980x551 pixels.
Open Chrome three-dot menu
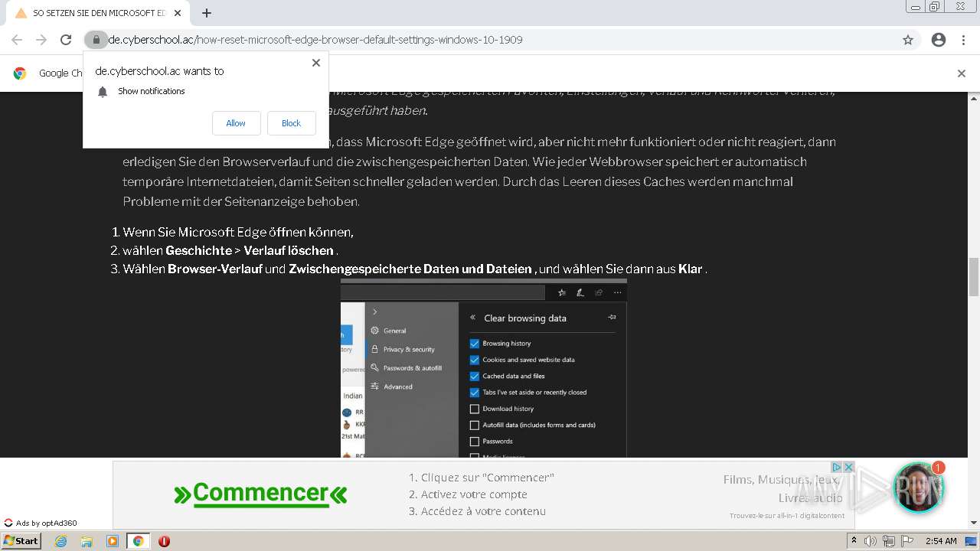pyautogui.click(x=963, y=40)
